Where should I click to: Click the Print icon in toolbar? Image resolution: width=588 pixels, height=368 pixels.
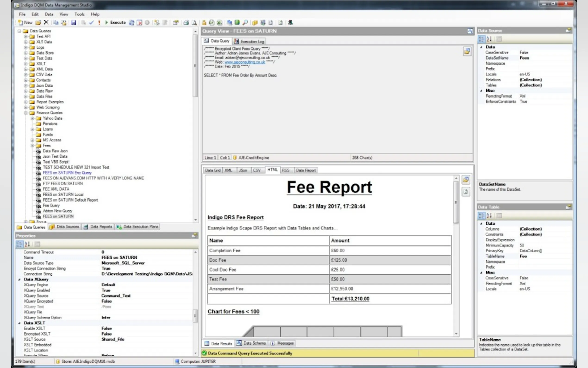point(186,23)
